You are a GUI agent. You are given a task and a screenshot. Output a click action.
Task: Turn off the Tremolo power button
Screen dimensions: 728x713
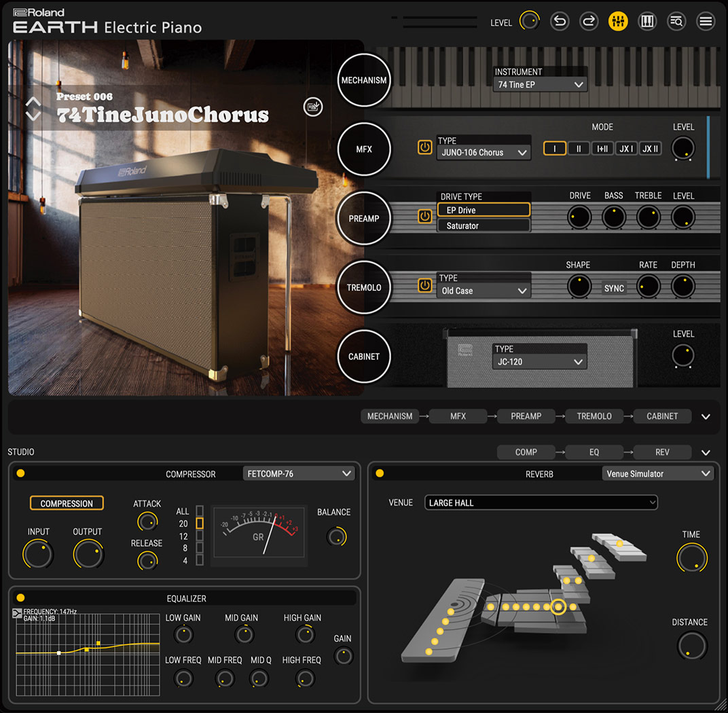[x=425, y=286]
